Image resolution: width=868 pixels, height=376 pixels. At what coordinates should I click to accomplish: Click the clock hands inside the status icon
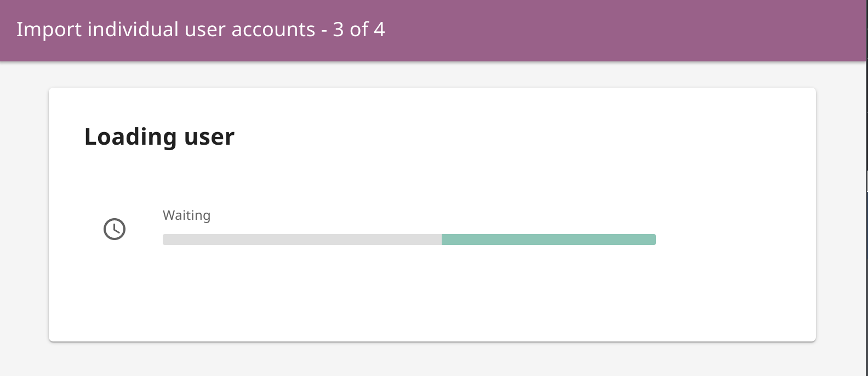115,228
